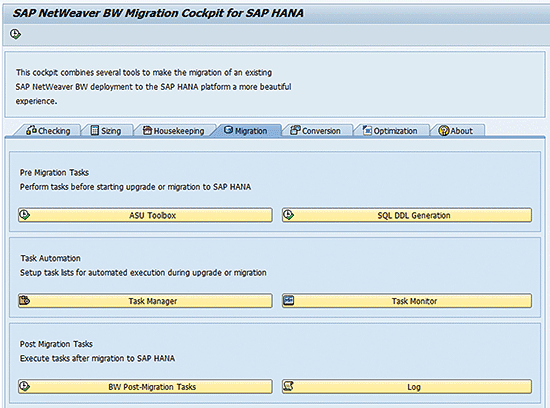Launch the ASU Toolbox

coord(145,215)
